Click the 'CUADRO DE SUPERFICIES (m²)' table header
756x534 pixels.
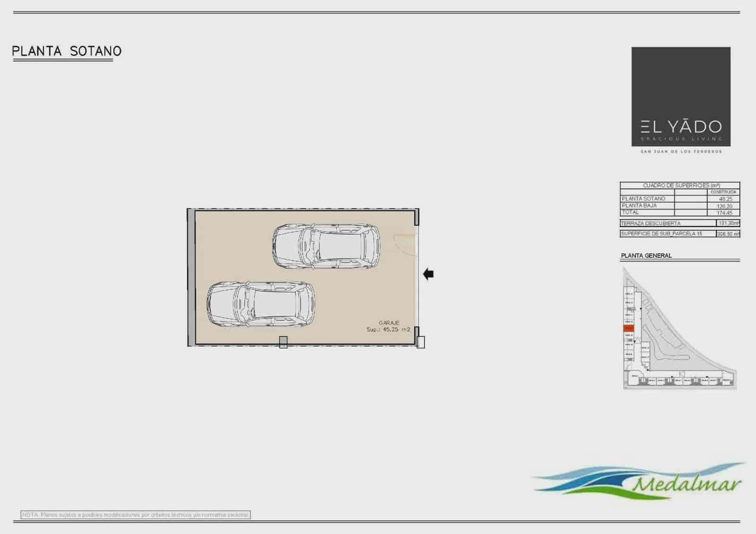[x=681, y=186]
